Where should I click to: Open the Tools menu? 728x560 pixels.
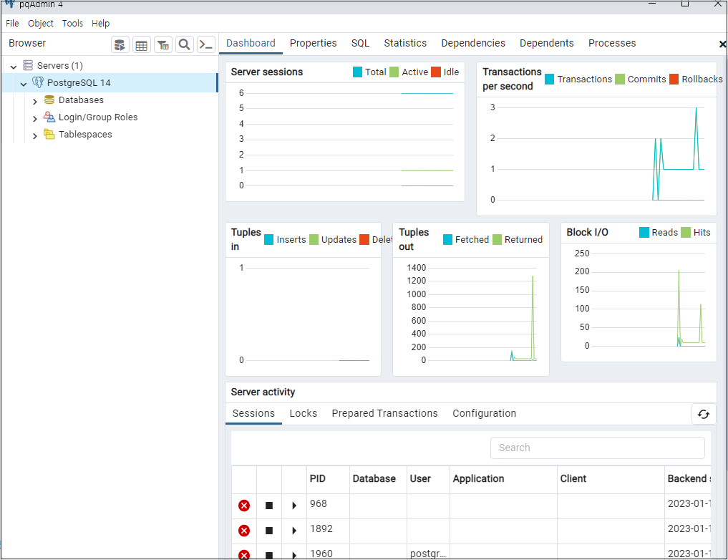[72, 23]
